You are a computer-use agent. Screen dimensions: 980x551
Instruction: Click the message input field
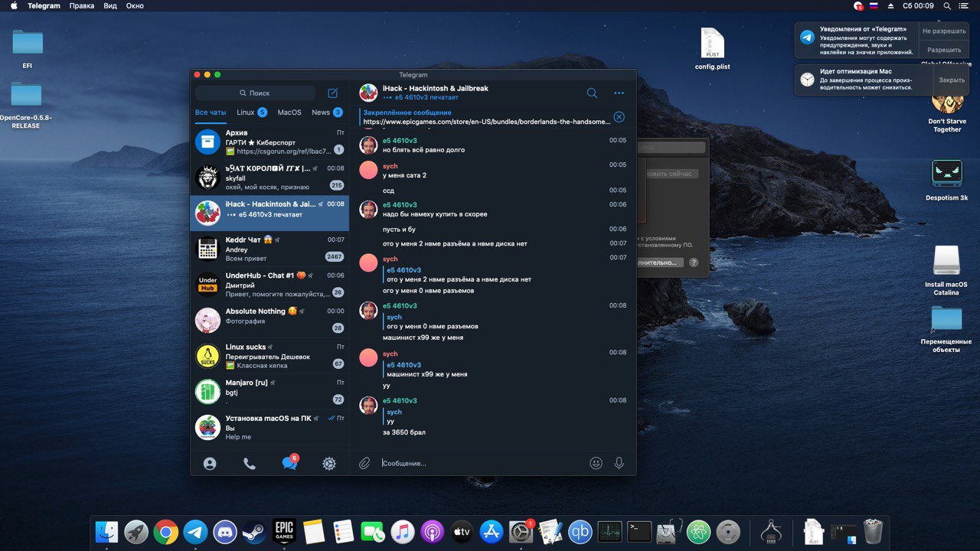pyautogui.click(x=481, y=463)
